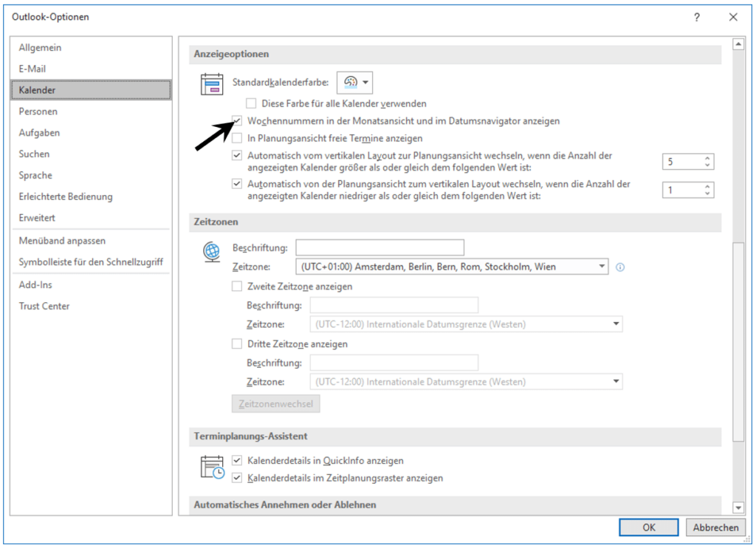
Task: Click the scheduling assistant calendar-clock icon
Action: click(x=212, y=467)
